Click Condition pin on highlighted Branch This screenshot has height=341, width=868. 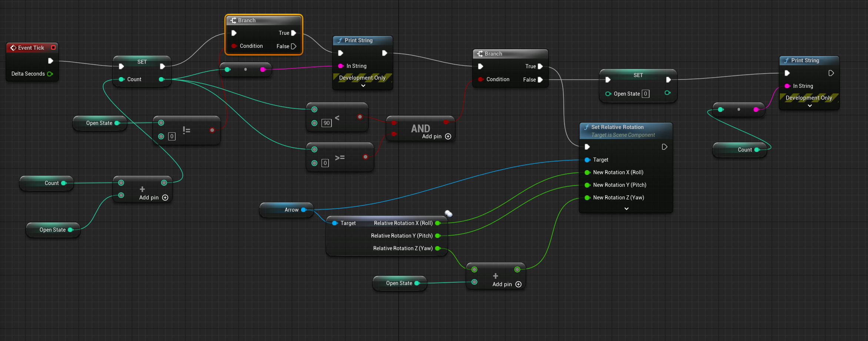pos(234,46)
